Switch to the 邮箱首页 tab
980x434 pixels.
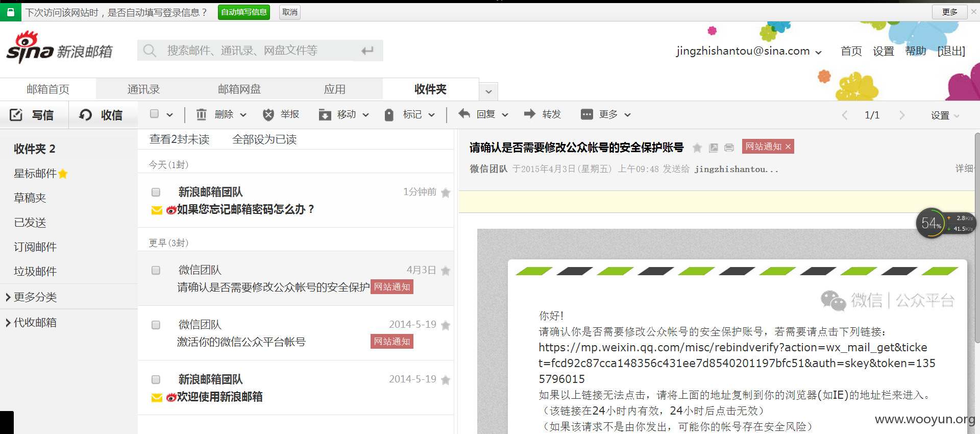pos(48,89)
